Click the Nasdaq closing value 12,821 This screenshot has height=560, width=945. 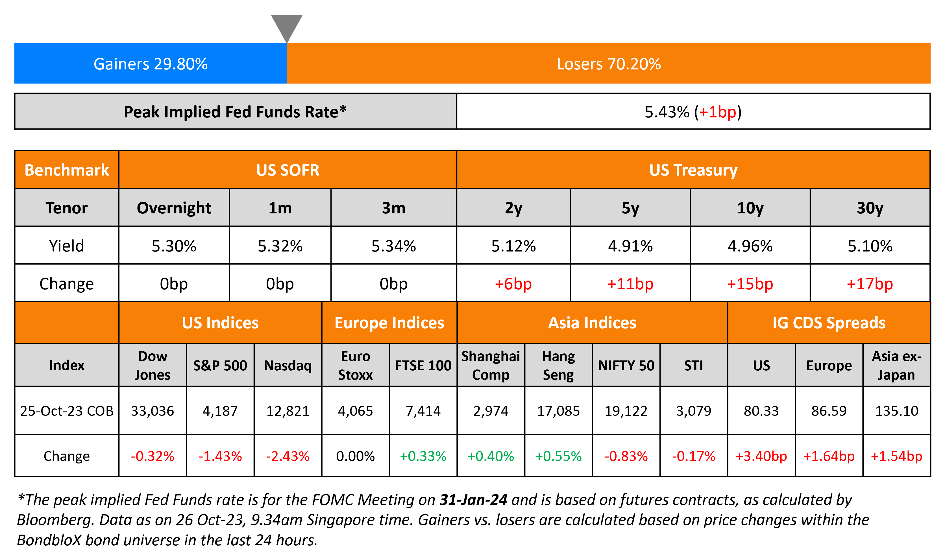[x=288, y=411]
